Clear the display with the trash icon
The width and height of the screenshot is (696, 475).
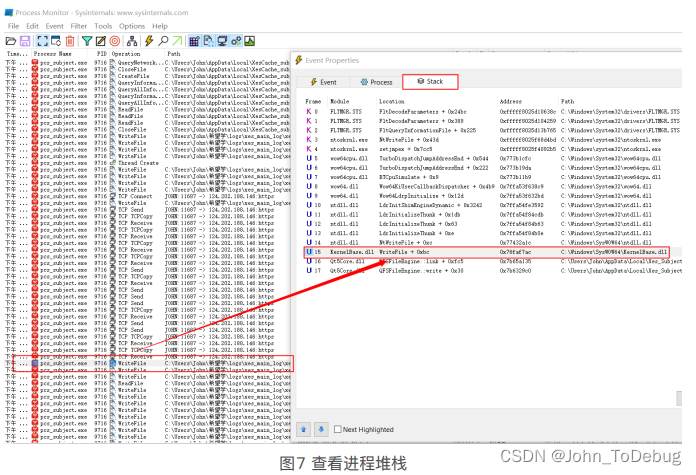[x=70, y=41]
